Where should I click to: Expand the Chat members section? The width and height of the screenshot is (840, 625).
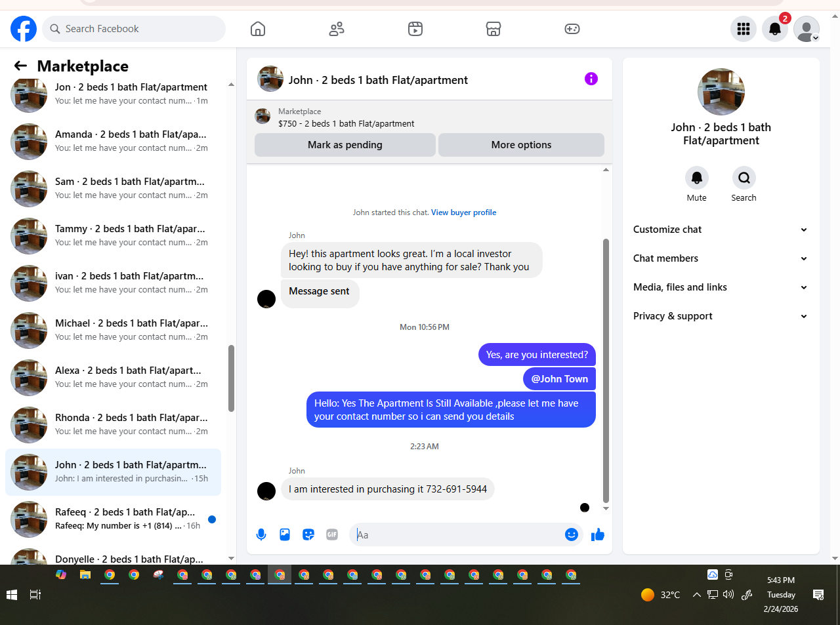click(x=721, y=258)
